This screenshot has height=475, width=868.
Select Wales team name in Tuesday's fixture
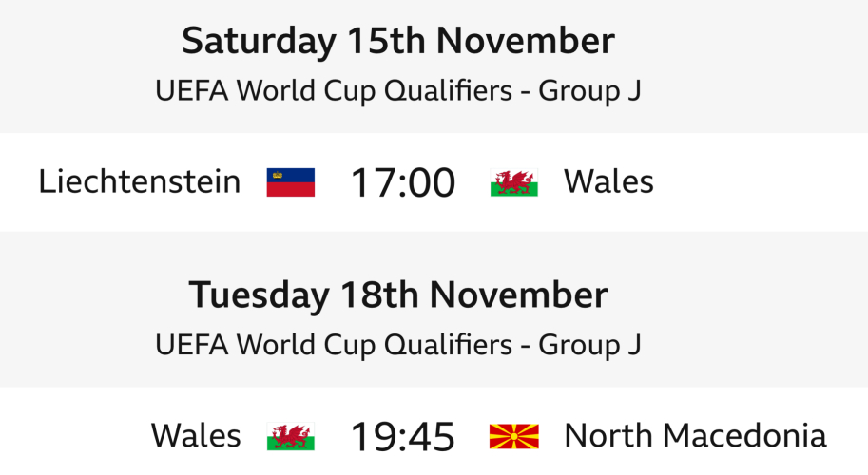[195, 436]
